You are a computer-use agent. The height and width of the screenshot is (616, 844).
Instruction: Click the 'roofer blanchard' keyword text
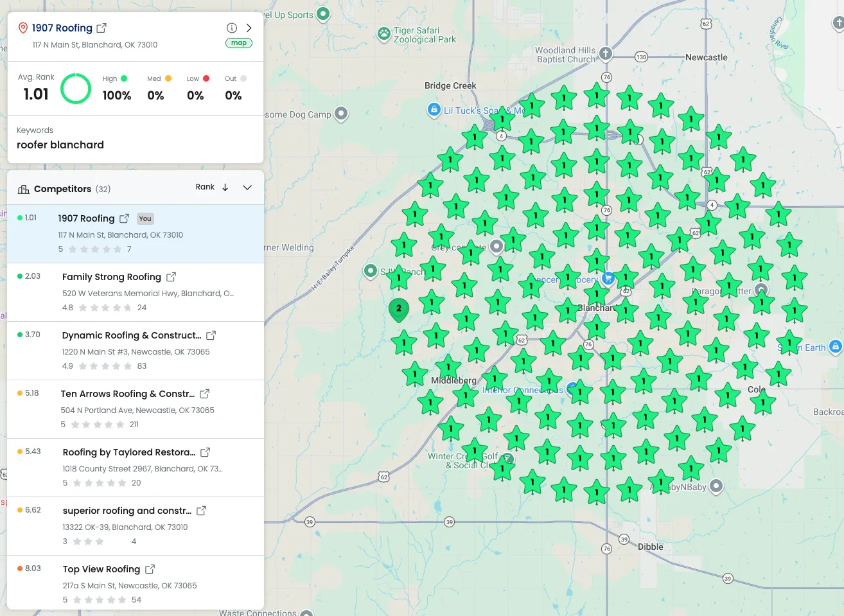pyautogui.click(x=60, y=145)
